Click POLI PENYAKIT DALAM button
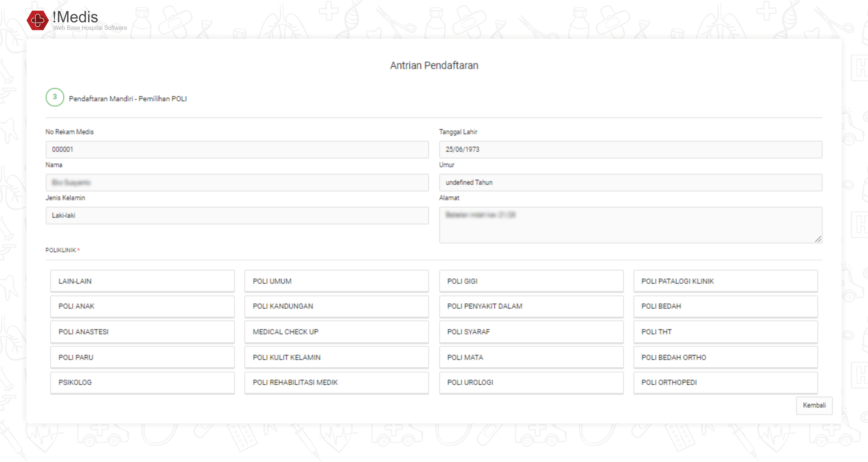This screenshot has height=462, width=868. pyautogui.click(x=531, y=306)
